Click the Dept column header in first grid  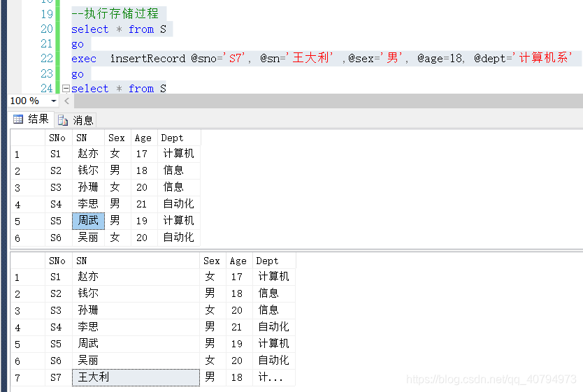tap(179, 138)
